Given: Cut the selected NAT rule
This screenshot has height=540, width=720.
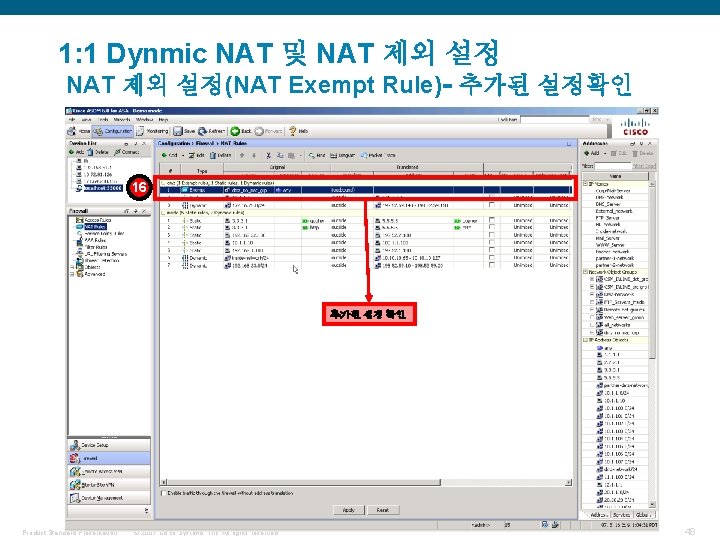Looking at the screenshot, I should (269, 155).
